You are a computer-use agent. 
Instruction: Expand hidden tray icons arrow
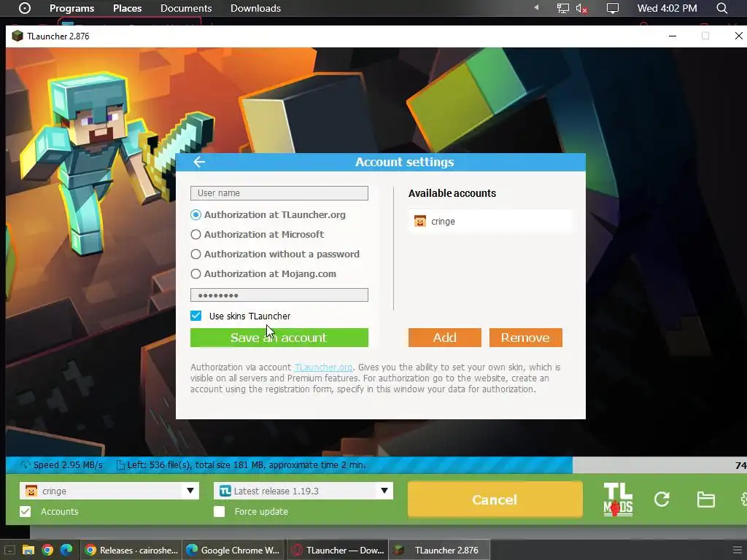(536, 7)
